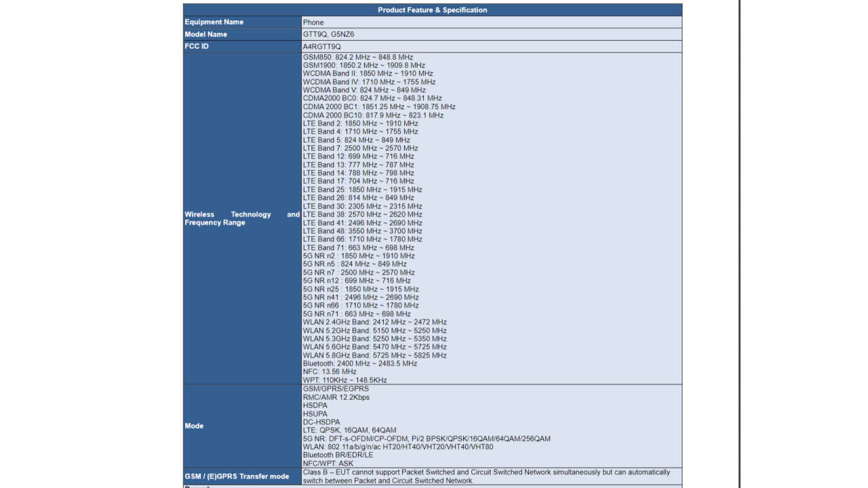Click the CDMA 2000 BC10 line

[373, 115]
